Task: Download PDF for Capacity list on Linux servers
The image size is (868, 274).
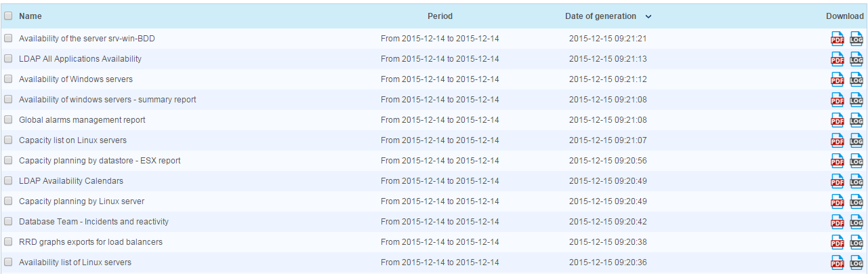Action: 838,141
